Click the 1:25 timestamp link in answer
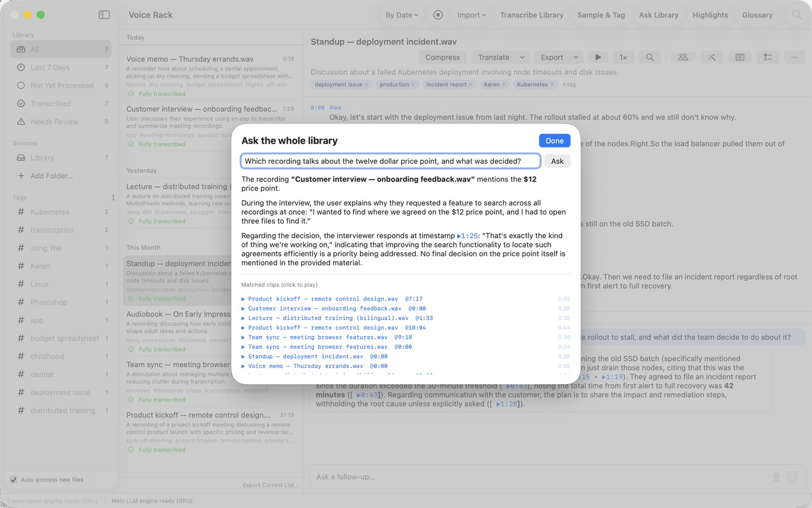Image resolution: width=812 pixels, height=508 pixels. pos(467,236)
